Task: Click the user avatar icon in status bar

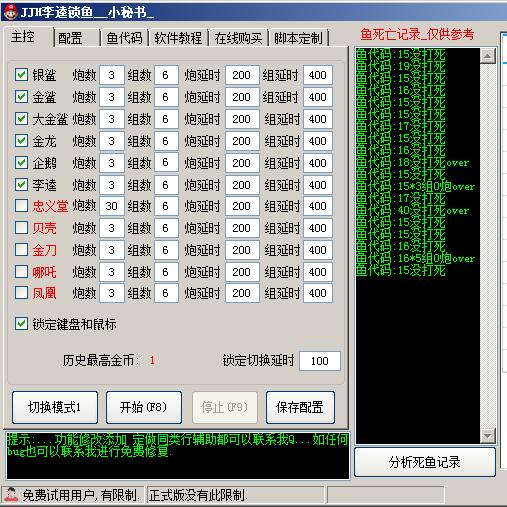Action: (x=12, y=495)
